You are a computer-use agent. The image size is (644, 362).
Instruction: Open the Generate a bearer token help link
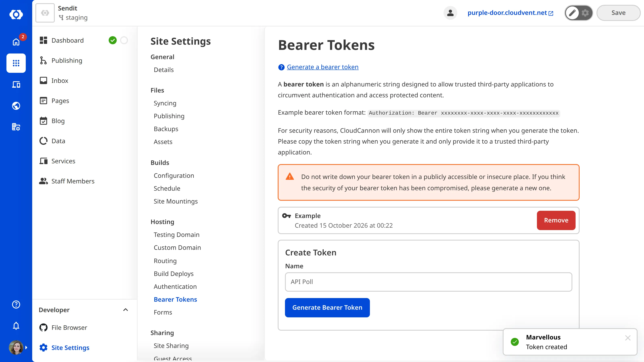pos(322,67)
